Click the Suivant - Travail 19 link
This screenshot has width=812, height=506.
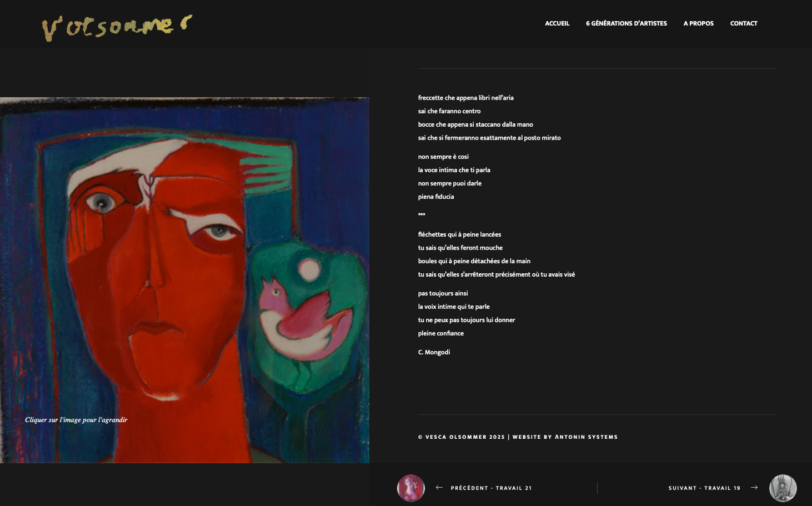click(704, 488)
